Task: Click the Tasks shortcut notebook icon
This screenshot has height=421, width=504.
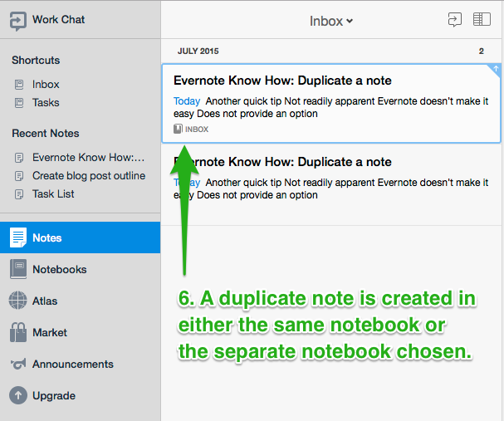Action: [19, 103]
